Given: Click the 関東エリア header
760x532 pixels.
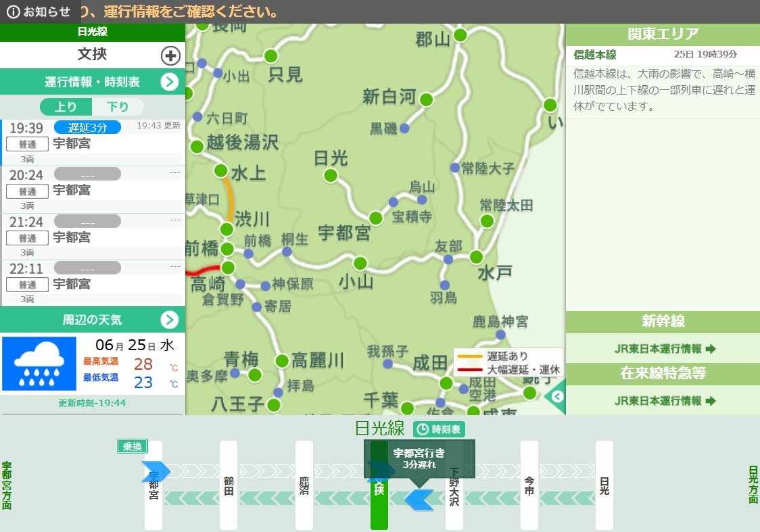Looking at the screenshot, I should click(663, 34).
